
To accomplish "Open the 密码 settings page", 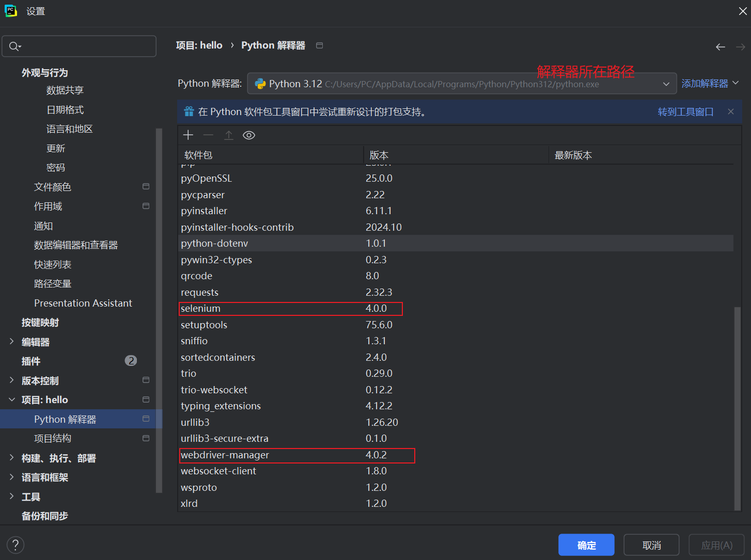I will (56, 168).
